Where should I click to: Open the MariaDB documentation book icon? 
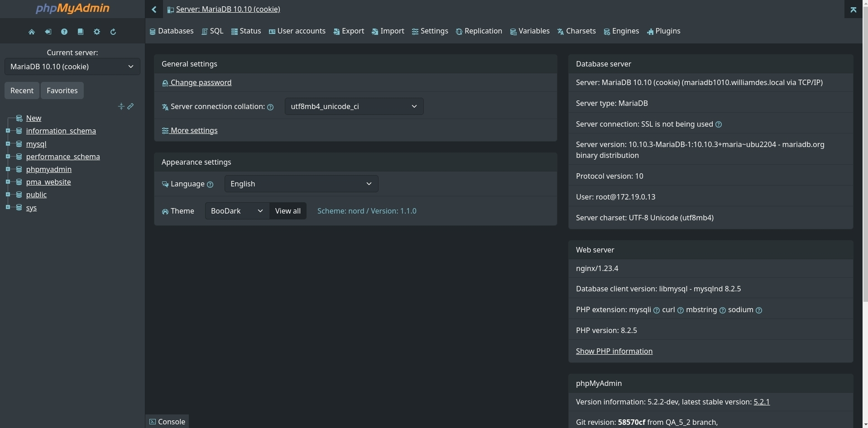pos(81,32)
